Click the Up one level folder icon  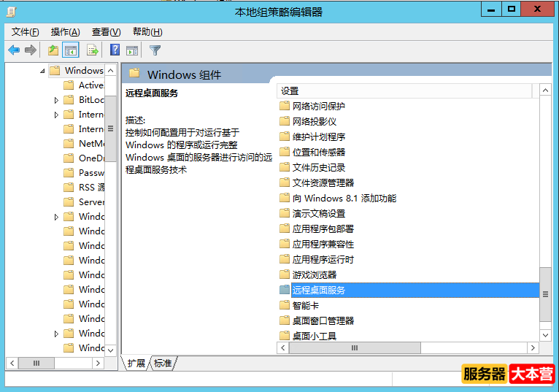[53, 50]
